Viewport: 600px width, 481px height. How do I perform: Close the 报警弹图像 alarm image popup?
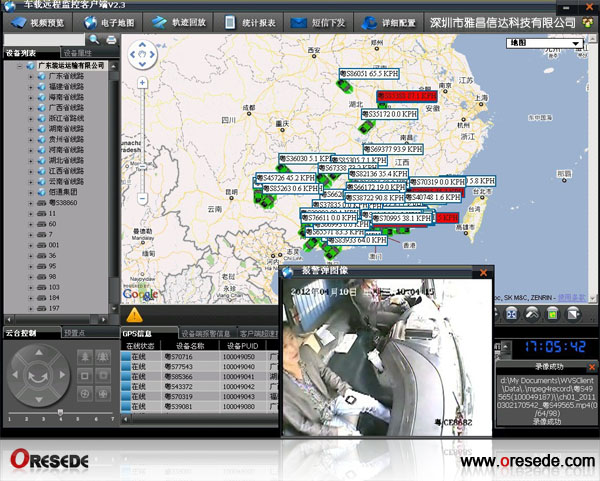(484, 270)
